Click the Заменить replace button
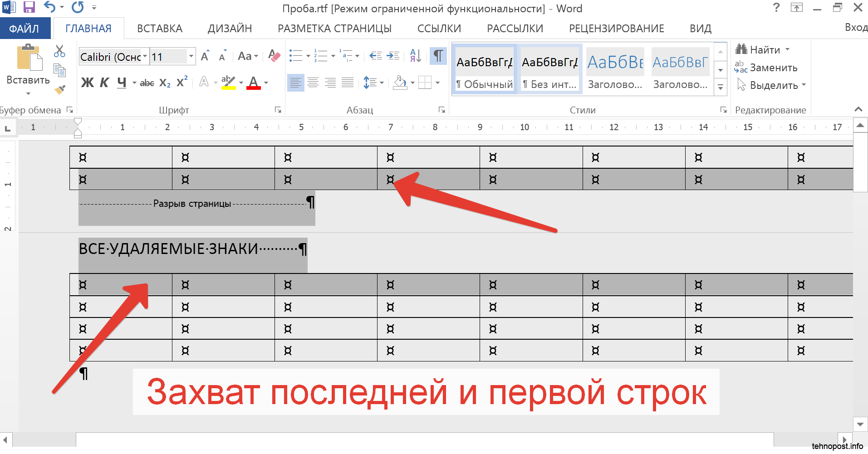This screenshot has height=454, width=868. (766, 68)
